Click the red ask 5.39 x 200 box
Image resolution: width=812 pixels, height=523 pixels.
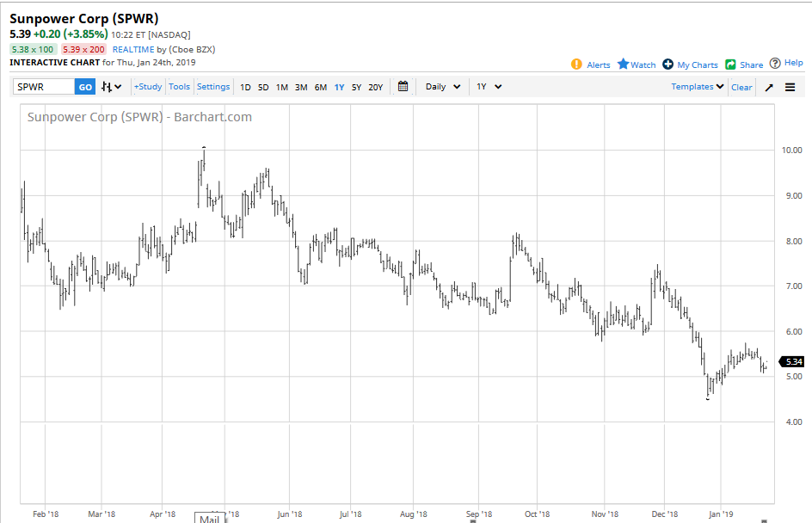(83, 49)
